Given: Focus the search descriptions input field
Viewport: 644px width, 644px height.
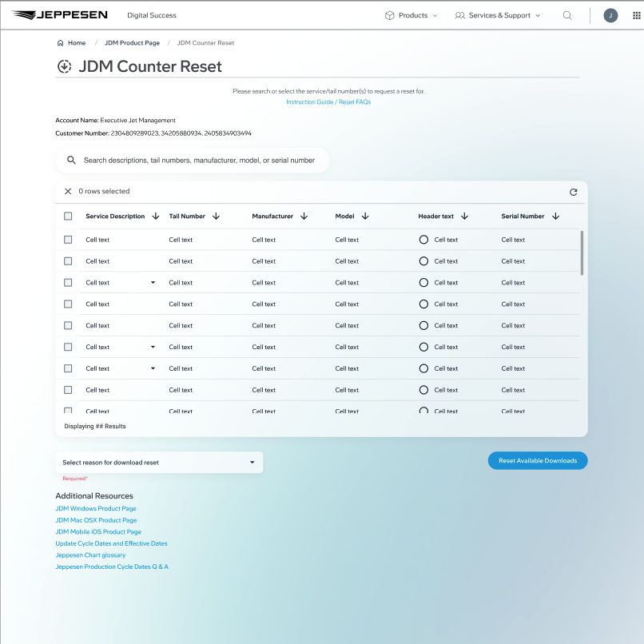Looking at the screenshot, I should point(193,160).
